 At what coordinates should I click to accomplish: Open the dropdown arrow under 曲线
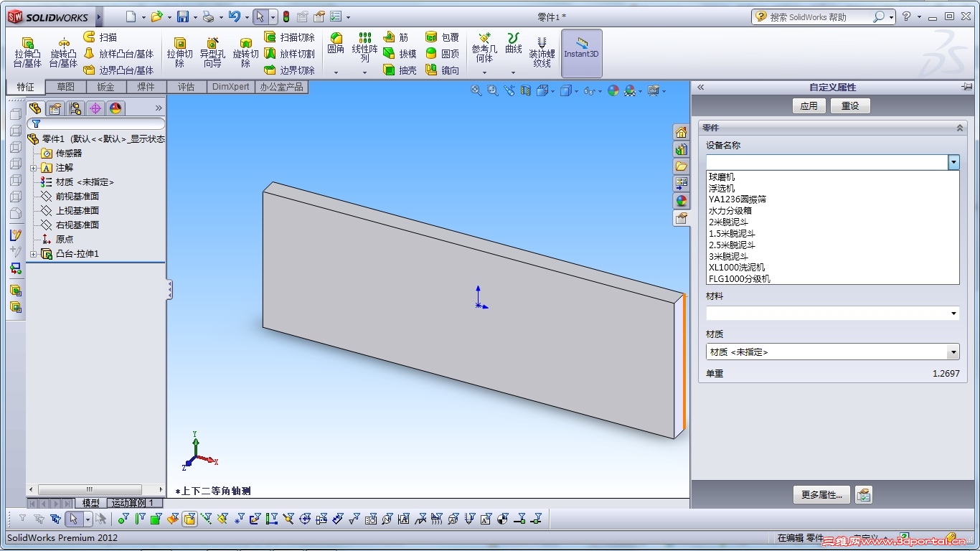(x=513, y=72)
